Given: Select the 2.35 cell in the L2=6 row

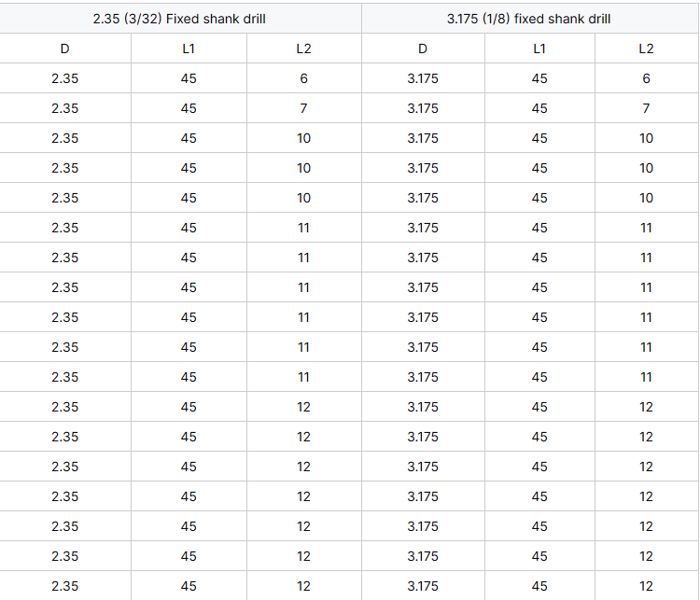Looking at the screenshot, I should pos(64,78).
